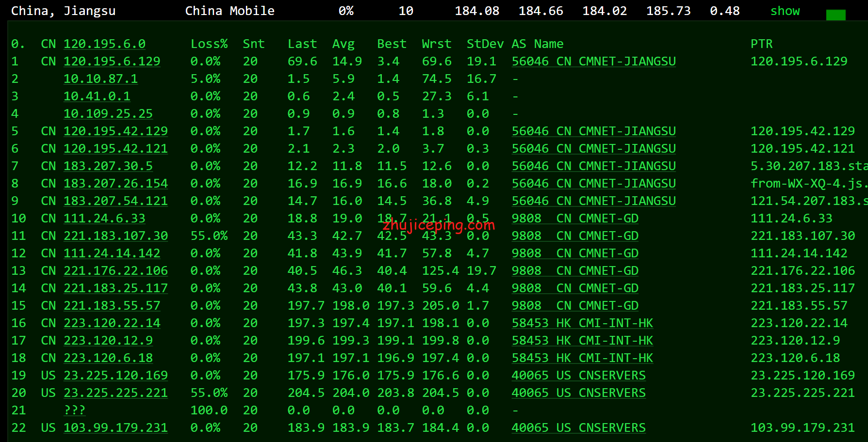Click the 'StDev' column header
Image resolution: width=868 pixels, height=442 pixels.
tap(485, 44)
